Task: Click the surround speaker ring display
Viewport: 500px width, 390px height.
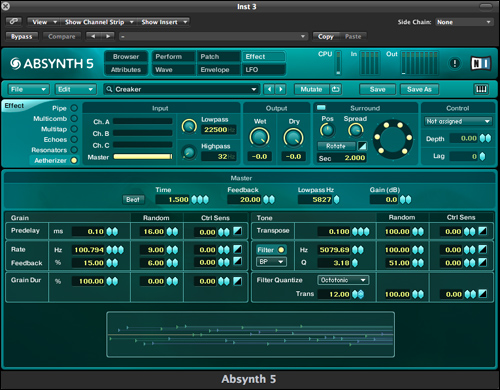Action: coord(393,139)
